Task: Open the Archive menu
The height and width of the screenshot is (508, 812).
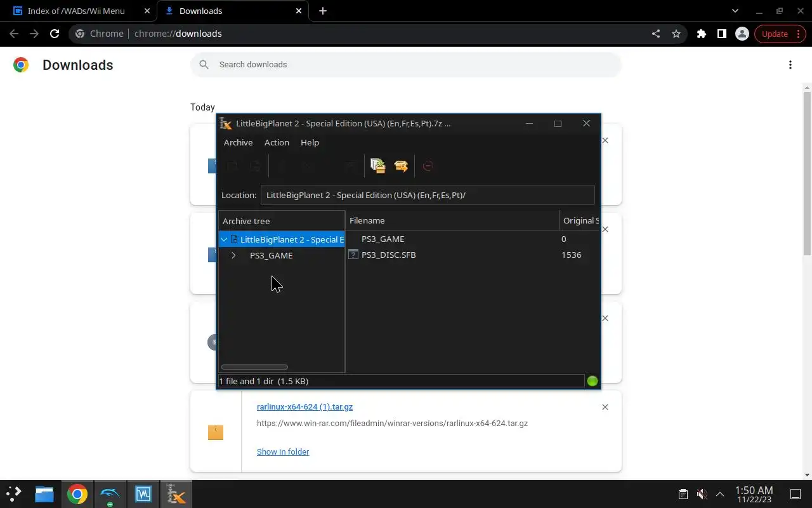Action: [238, 142]
